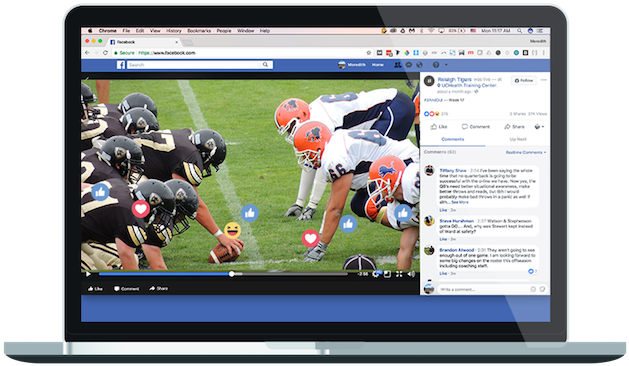The height and width of the screenshot is (366, 629).
Task: Open the Edit menu
Action: point(140,30)
